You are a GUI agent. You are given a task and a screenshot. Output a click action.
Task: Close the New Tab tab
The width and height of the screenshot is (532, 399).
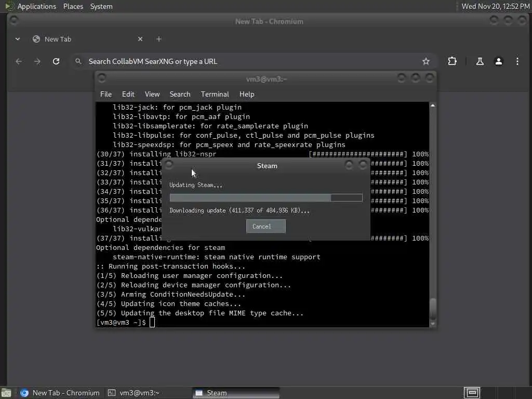tap(140, 39)
